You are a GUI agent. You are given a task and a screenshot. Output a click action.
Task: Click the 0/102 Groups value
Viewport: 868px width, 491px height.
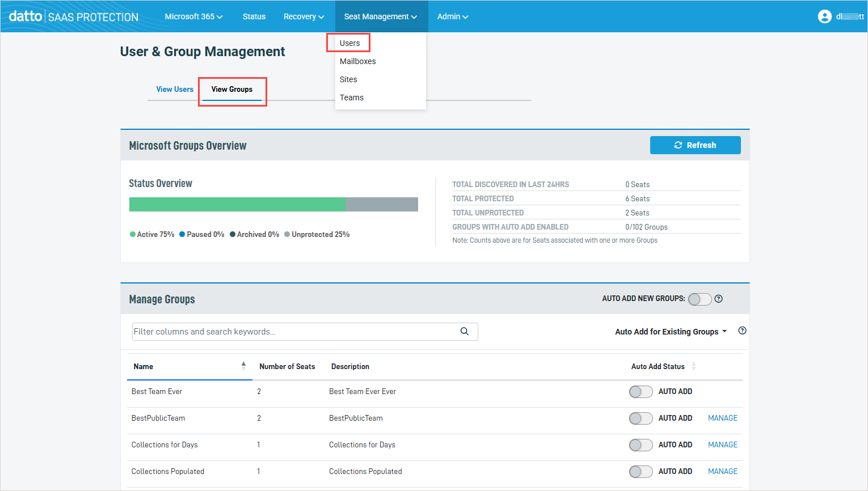pos(646,227)
